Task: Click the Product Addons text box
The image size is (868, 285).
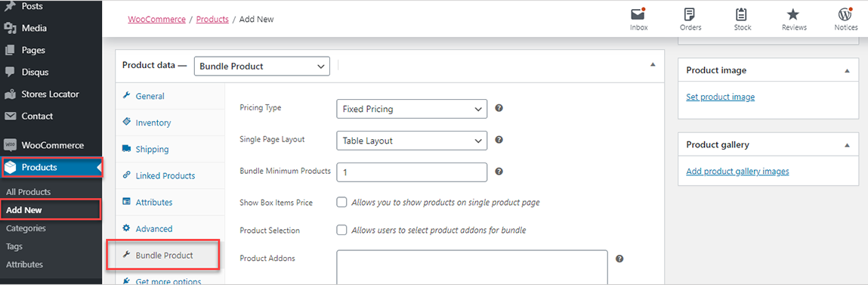Action: [x=472, y=268]
